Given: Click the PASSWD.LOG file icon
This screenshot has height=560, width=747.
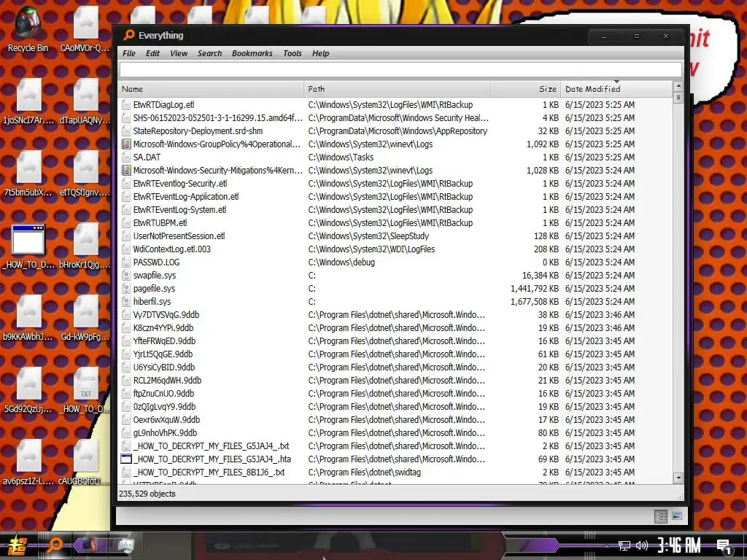Looking at the screenshot, I should [125, 262].
